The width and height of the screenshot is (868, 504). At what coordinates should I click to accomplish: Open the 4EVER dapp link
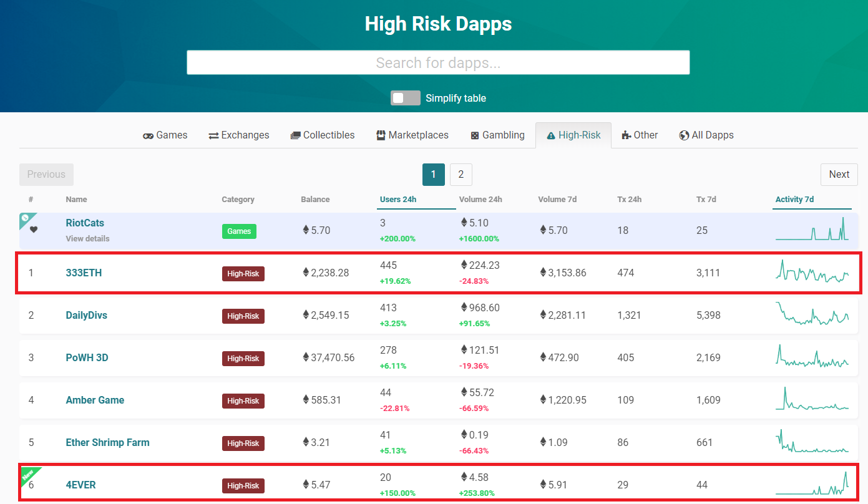click(x=80, y=485)
